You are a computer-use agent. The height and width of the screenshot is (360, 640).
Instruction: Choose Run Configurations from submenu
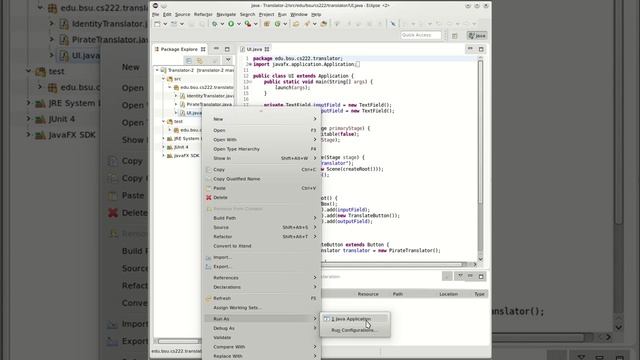click(354, 330)
